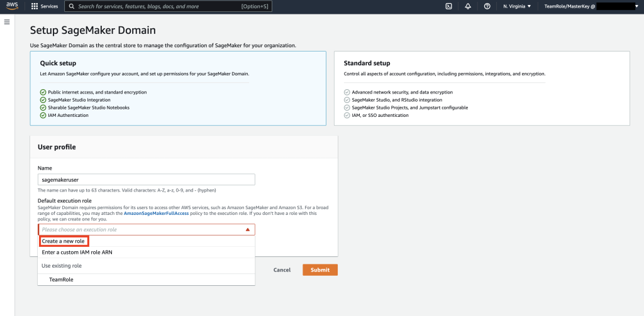Select the Standard setup option card
The width and height of the screenshot is (644, 316).
coord(482,88)
